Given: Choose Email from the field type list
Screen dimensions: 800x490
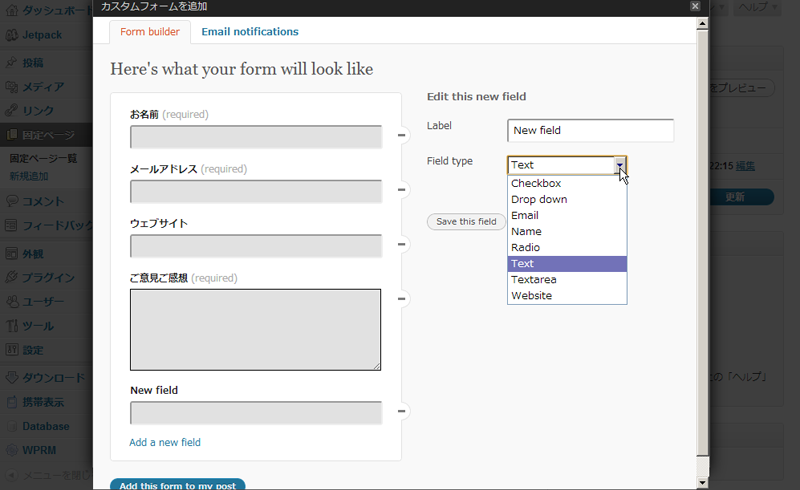Looking at the screenshot, I should [567, 215].
